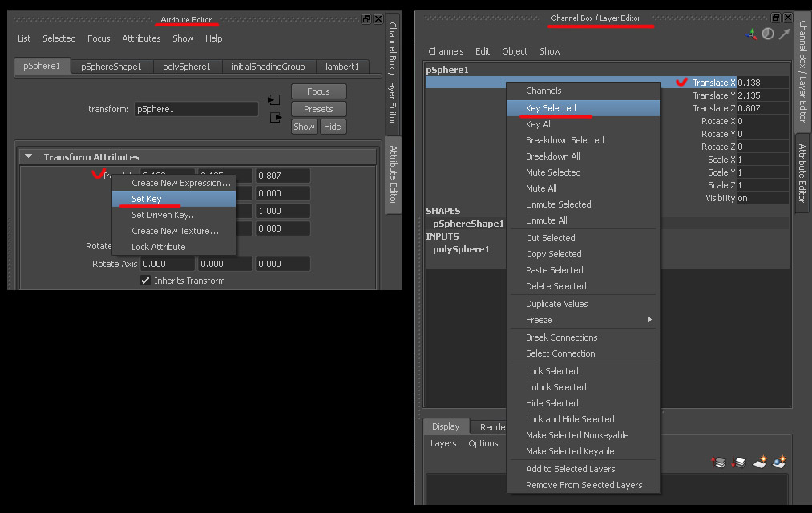Screen dimensions: 812x513
Task: Toggle the hyperbolic slider arrow icon
Action: 785,34
